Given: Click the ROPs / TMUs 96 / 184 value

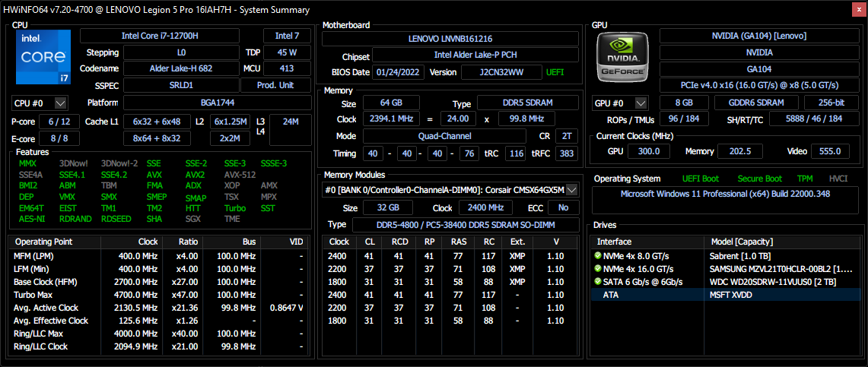Looking at the screenshot, I should [684, 119].
